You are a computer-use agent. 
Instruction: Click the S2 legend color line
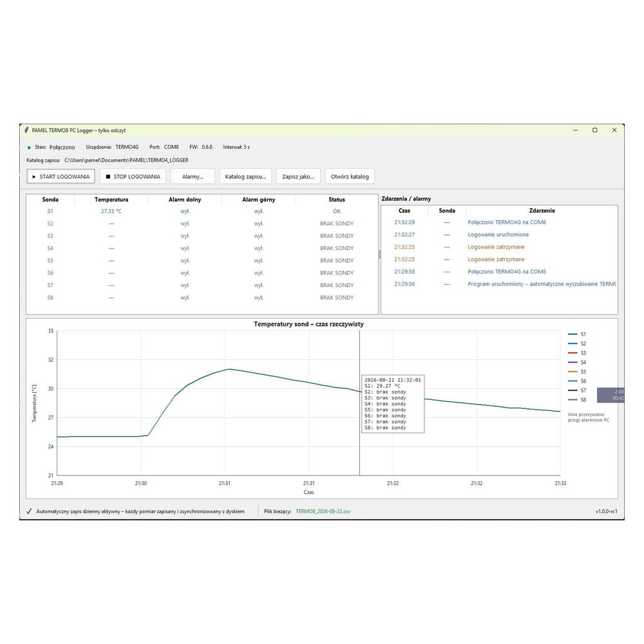(x=573, y=344)
